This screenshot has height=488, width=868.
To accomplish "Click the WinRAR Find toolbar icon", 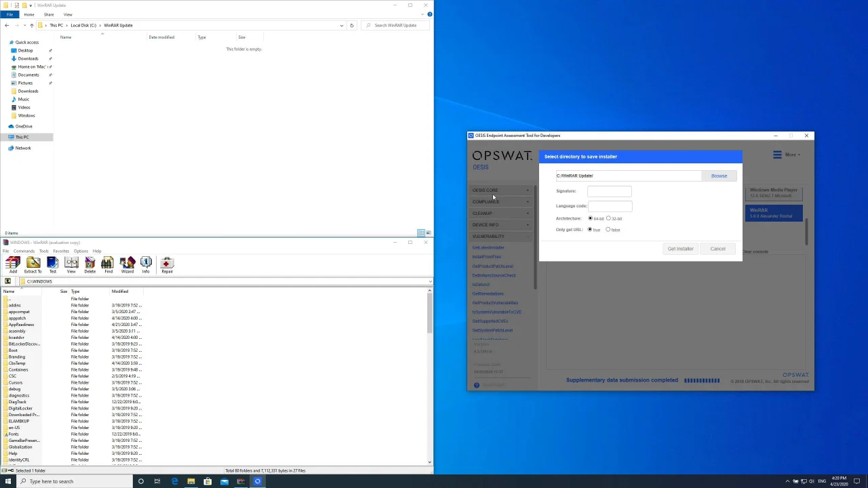I will 108,265.
